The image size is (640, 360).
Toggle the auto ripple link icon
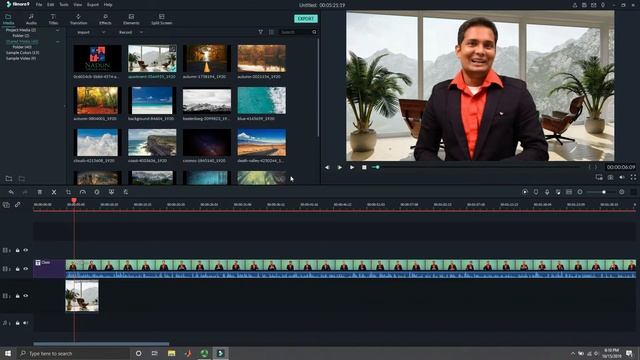[18, 204]
